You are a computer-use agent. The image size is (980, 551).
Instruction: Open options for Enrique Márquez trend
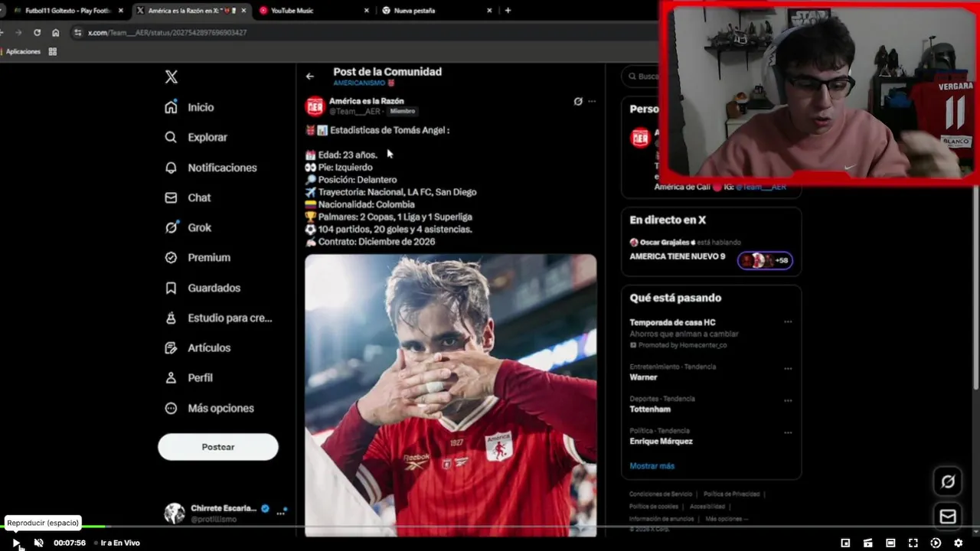click(788, 432)
